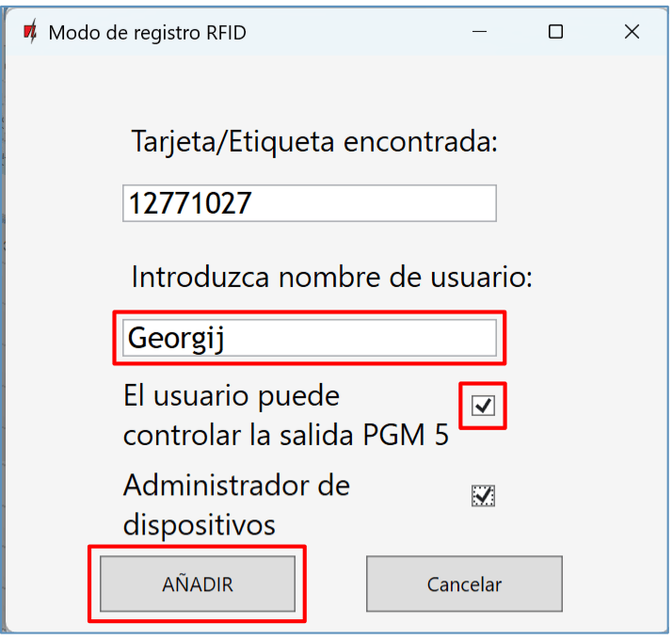The width and height of the screenshot is (672, 640).
Task: Minimize the RFID registration window
Action: (x=480, y=32)
